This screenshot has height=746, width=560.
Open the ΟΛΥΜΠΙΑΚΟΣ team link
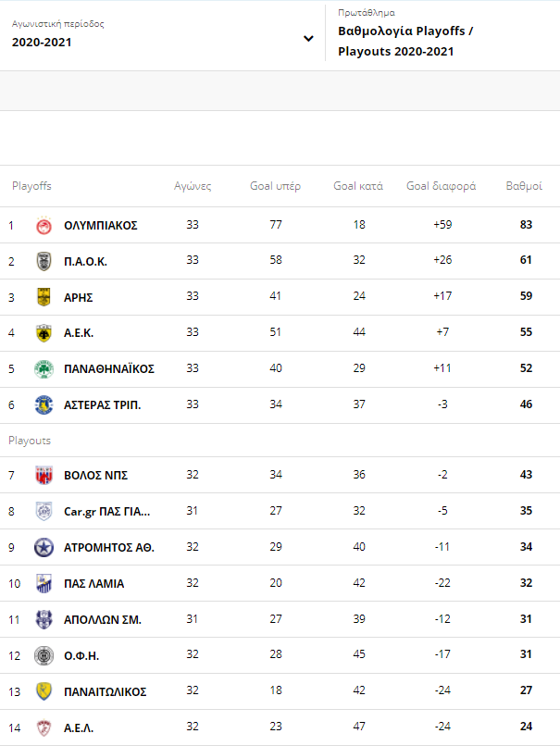point(101,226)
